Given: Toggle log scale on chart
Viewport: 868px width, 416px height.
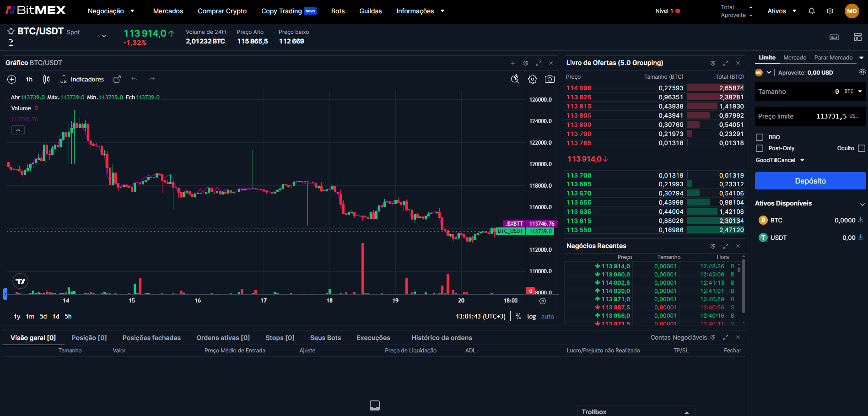Looking at the screenshot, I should click(x=531, y=316).
